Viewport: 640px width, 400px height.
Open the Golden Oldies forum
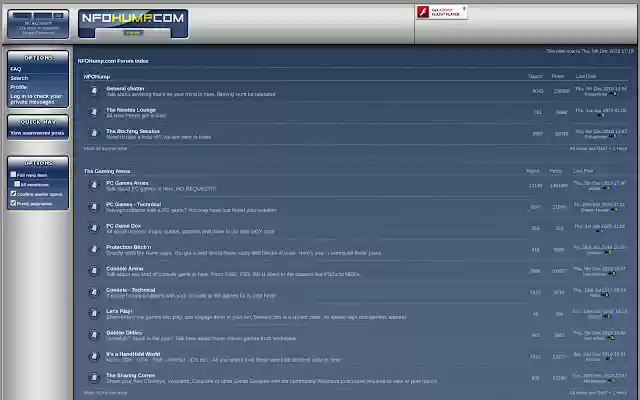click(124, 333)
